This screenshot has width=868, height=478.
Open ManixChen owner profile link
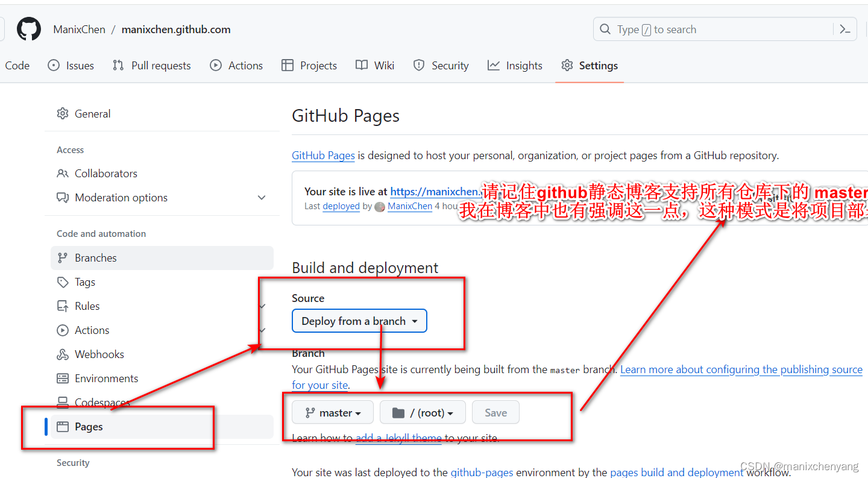pos(79,30)
